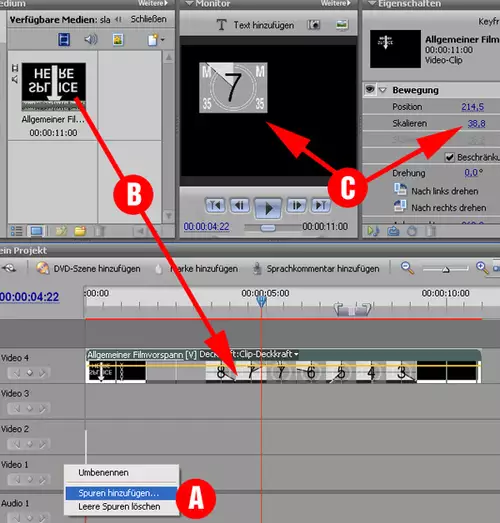
Task: Toggle the Beschränkung checkbox
Action: [449, 157]
